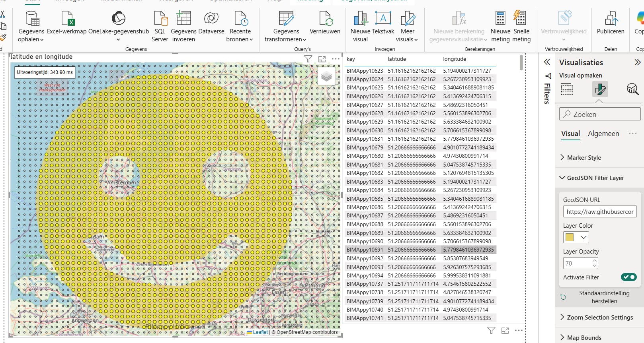Open more options below the table visual

[519, 330]
